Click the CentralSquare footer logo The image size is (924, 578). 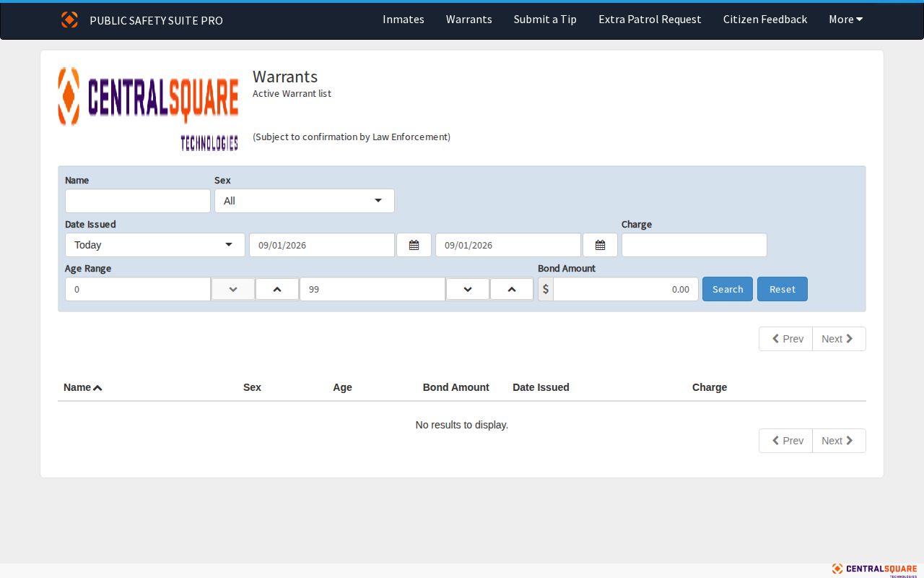[x=874, y=570]
